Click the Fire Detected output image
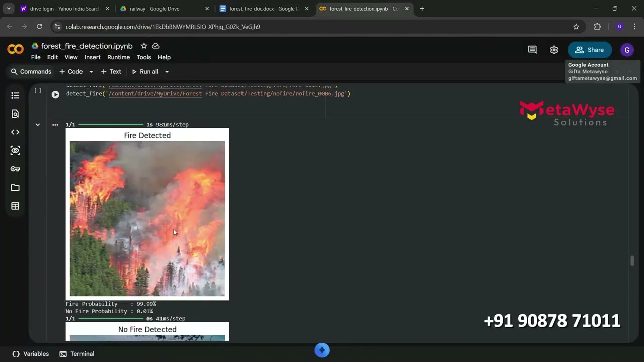This screenshot has width=644, height=362. coord(147,214)
